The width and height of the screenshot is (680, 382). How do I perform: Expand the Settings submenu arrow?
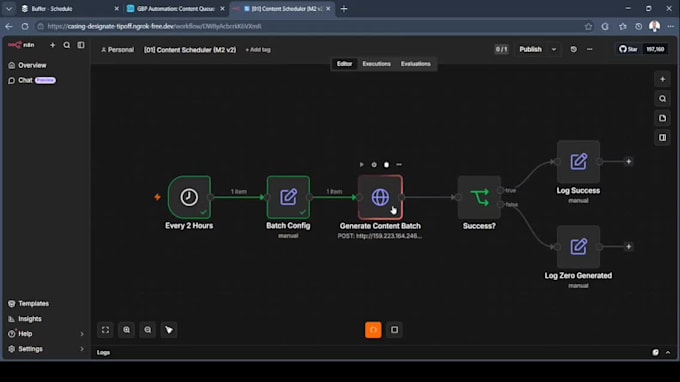coord(82,349)
